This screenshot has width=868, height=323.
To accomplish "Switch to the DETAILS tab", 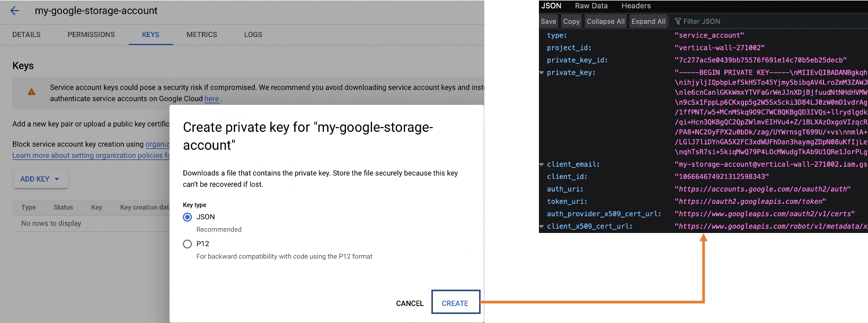I will click(26, 34).
